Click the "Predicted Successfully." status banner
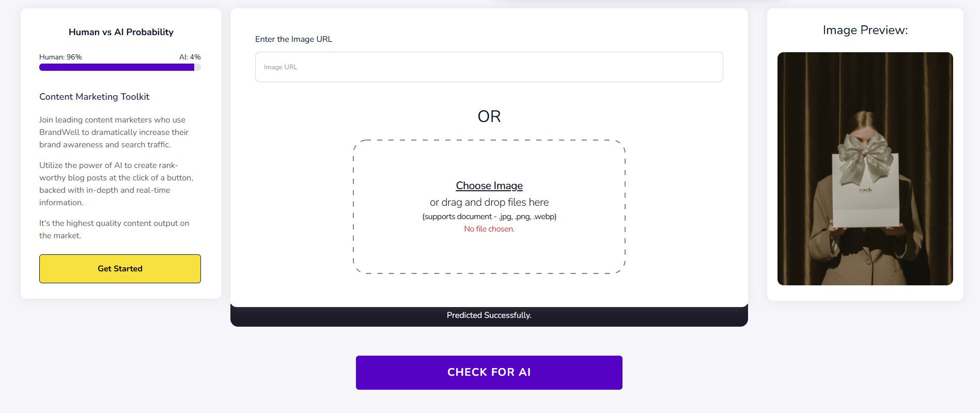Viewport: 980px width, 413px height. tap(489, 315)
